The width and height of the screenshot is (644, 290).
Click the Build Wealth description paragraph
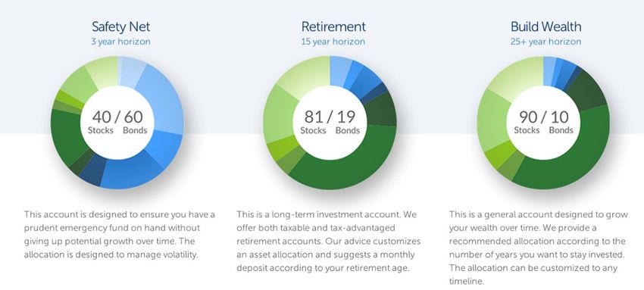pos(539,248)
